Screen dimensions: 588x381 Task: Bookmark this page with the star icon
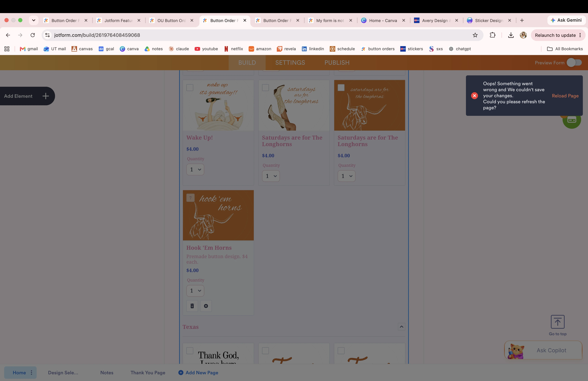475,35
